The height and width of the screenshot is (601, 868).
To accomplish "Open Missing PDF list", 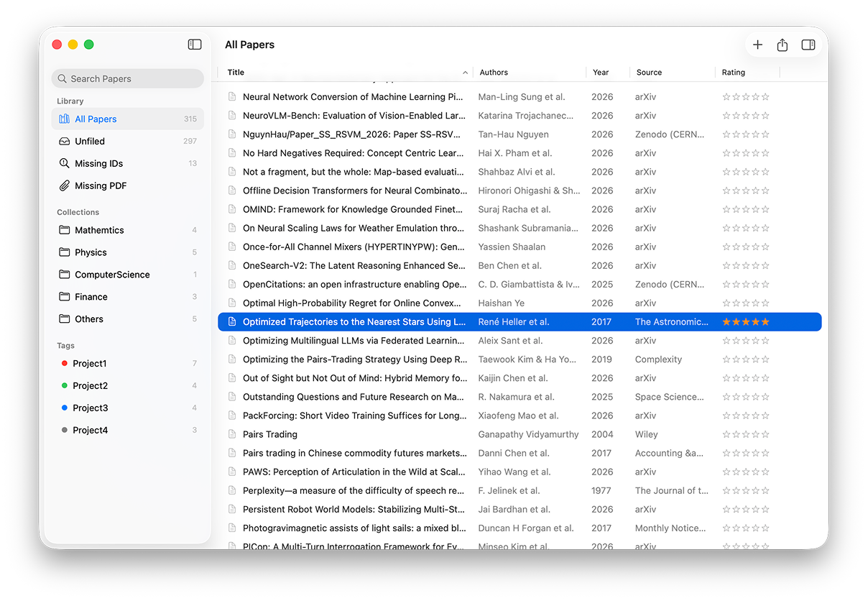I will [x=128, y=186].
